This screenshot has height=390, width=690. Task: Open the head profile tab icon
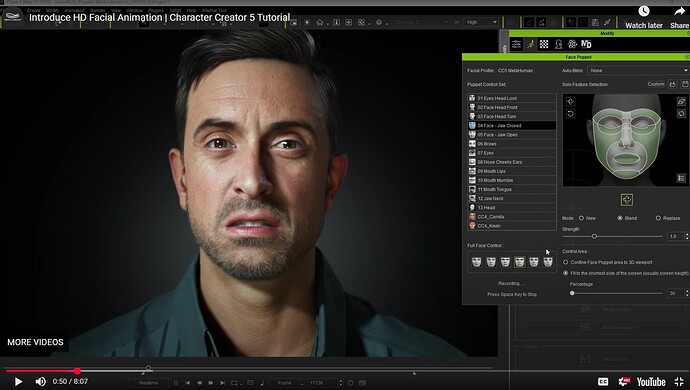558,44
